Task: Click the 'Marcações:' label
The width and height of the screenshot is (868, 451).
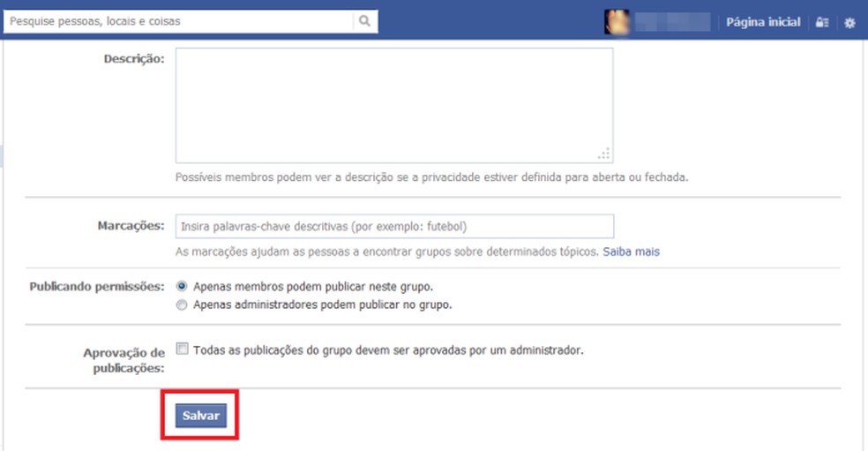Action: pos(131,226)
